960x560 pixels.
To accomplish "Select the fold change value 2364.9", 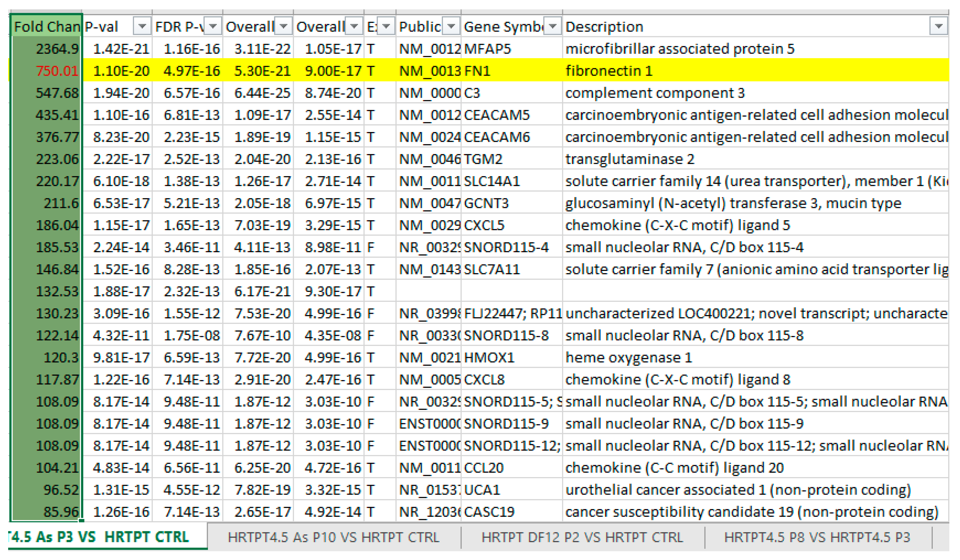I will [57, 48].
